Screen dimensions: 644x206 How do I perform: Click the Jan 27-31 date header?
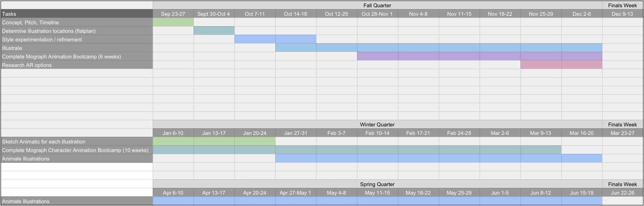pyautogui.click(x=296, y=133)
